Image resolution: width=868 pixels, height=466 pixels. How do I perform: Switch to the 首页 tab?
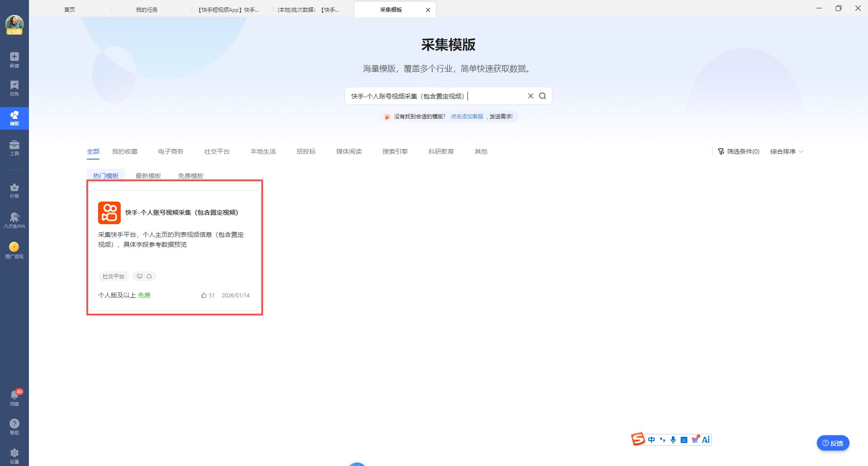pyautogui.click(x=70, y=10)
